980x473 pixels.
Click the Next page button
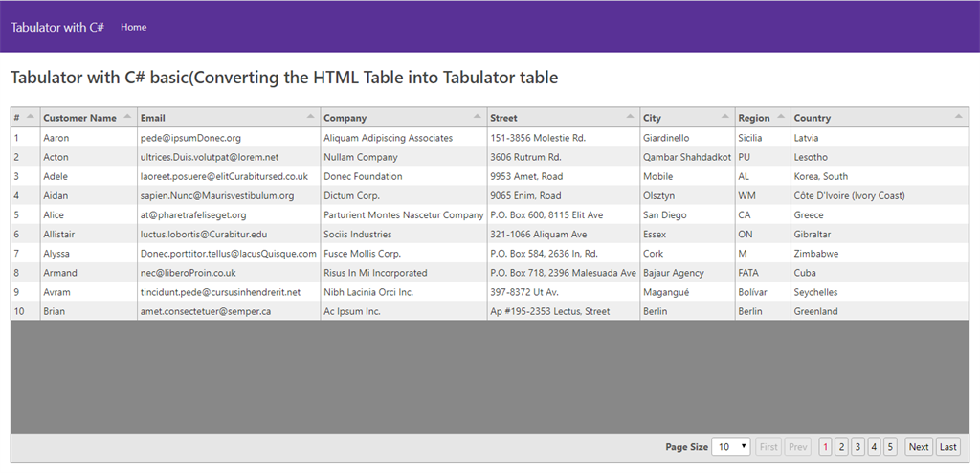click(918, 447)
